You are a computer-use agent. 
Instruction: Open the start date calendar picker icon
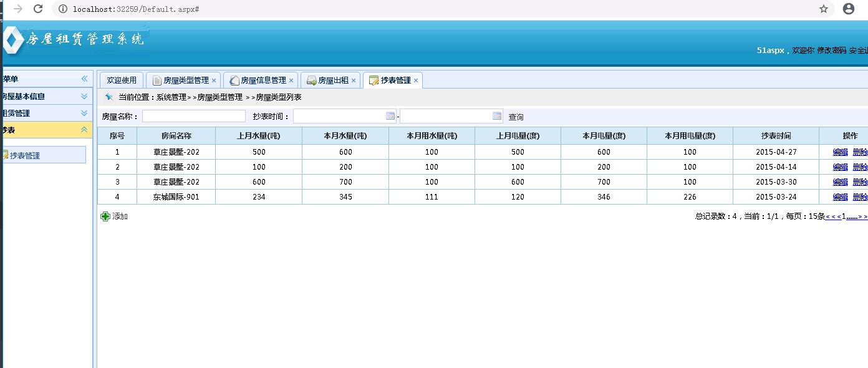pyautogui.click(x=390, y=116)
